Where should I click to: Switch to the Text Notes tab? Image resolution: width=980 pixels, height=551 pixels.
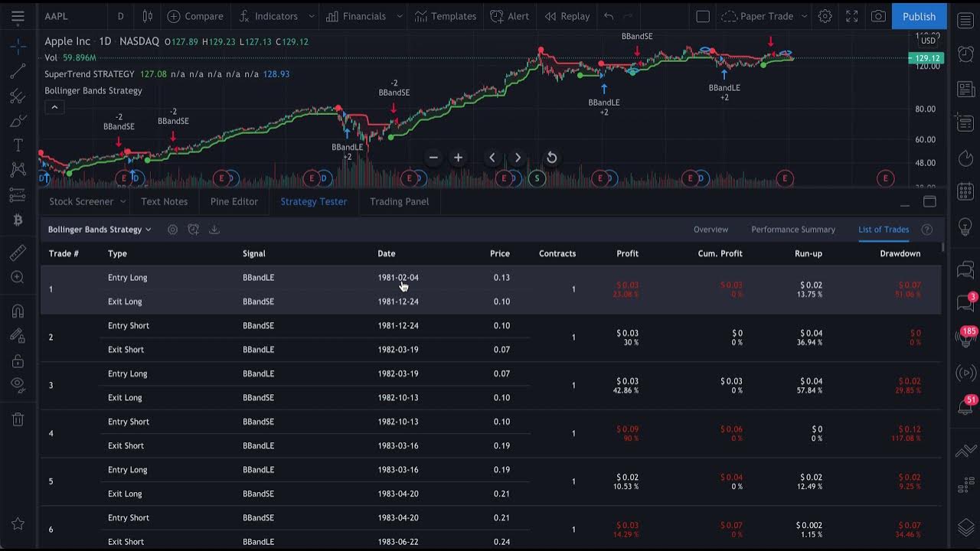164,202
